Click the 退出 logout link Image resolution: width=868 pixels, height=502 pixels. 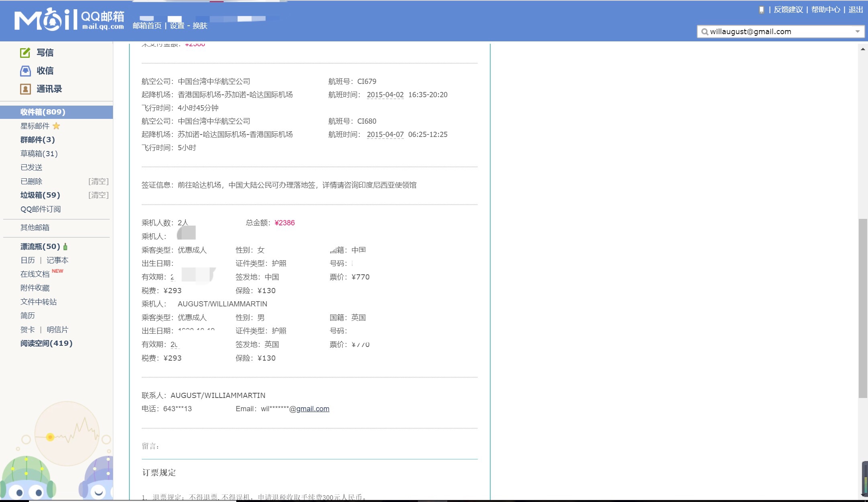856,10
